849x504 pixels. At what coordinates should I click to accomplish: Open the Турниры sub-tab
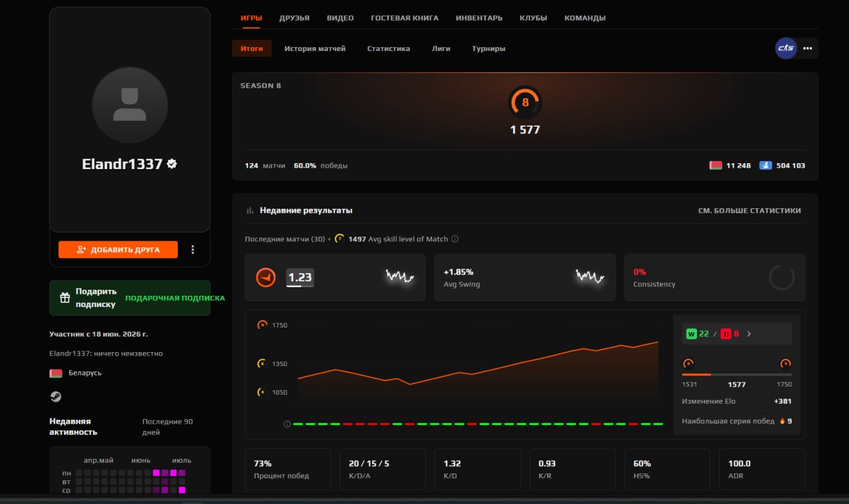tap(489, 48)
